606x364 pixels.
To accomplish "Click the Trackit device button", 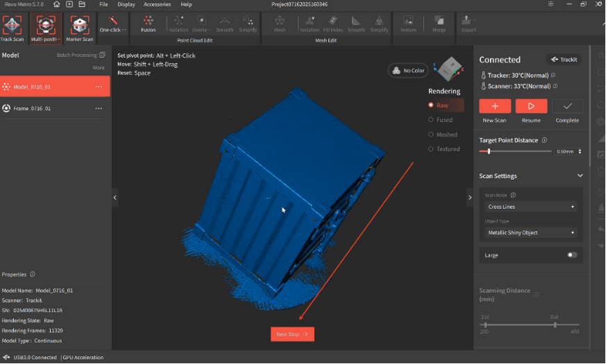I will pyautogui.click(x=564, y=60).
